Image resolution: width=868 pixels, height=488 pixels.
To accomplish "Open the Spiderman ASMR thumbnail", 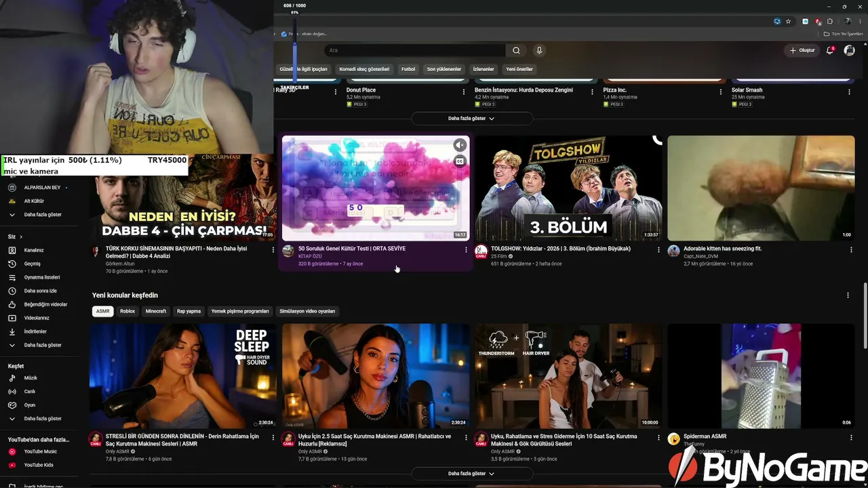I will [761, 375].
